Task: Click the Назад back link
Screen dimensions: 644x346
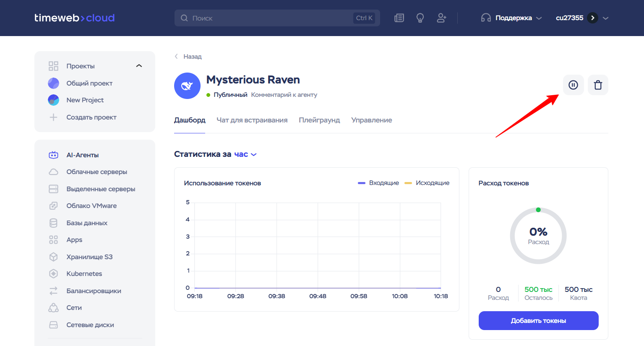Action: pyautogui.click(x=189, y=57)
